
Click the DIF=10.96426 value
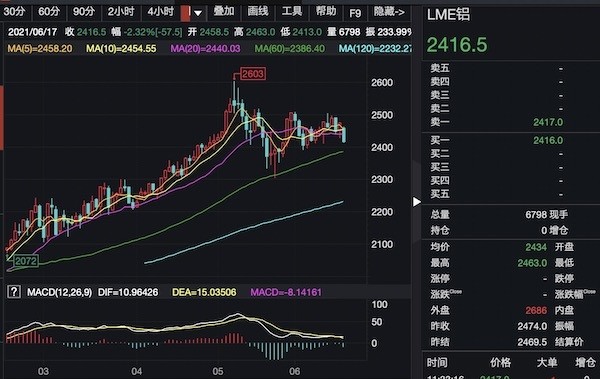click(128, 292)
